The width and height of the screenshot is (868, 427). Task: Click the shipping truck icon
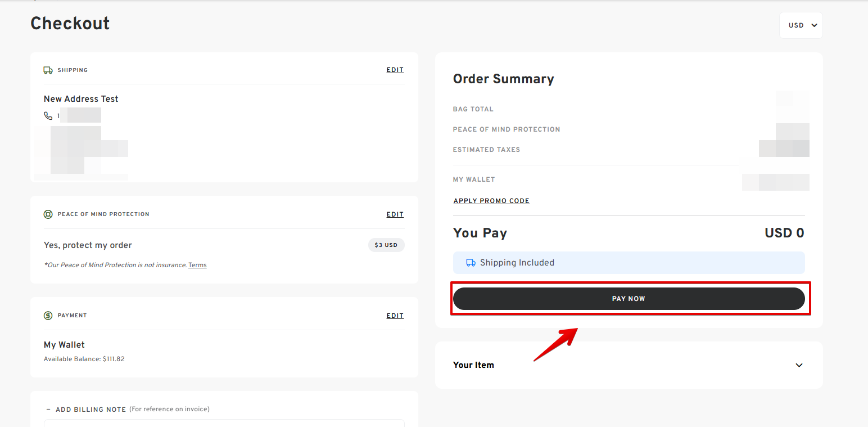click(x=48, y=70)
